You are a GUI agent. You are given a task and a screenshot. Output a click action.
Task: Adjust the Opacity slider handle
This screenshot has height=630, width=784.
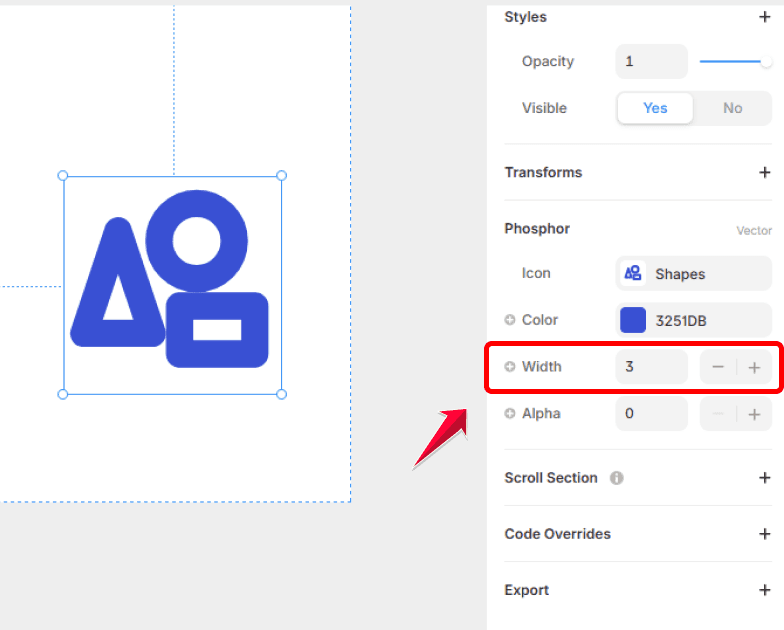click(x=766, y=62)
